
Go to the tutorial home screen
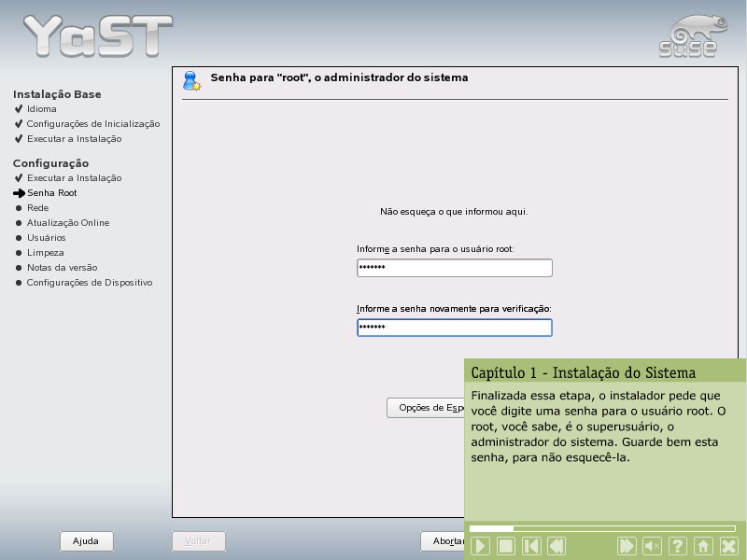click(x=704, y=546)
